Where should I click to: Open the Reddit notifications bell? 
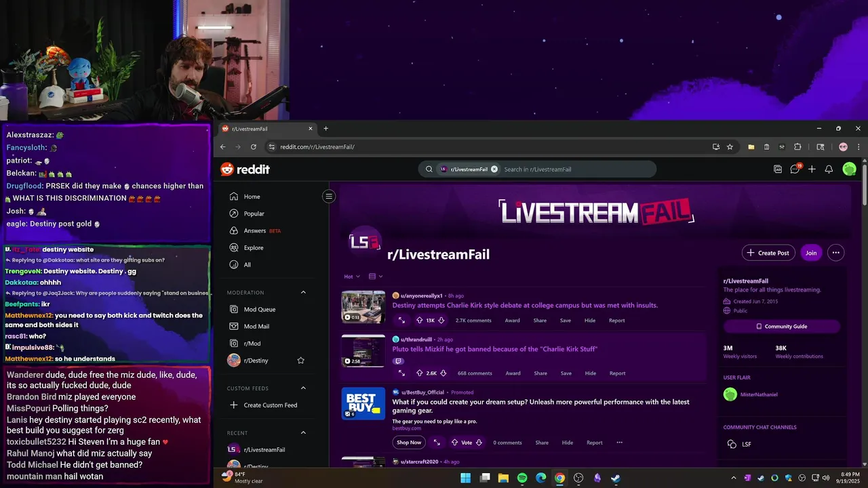[x=829, y=169]
